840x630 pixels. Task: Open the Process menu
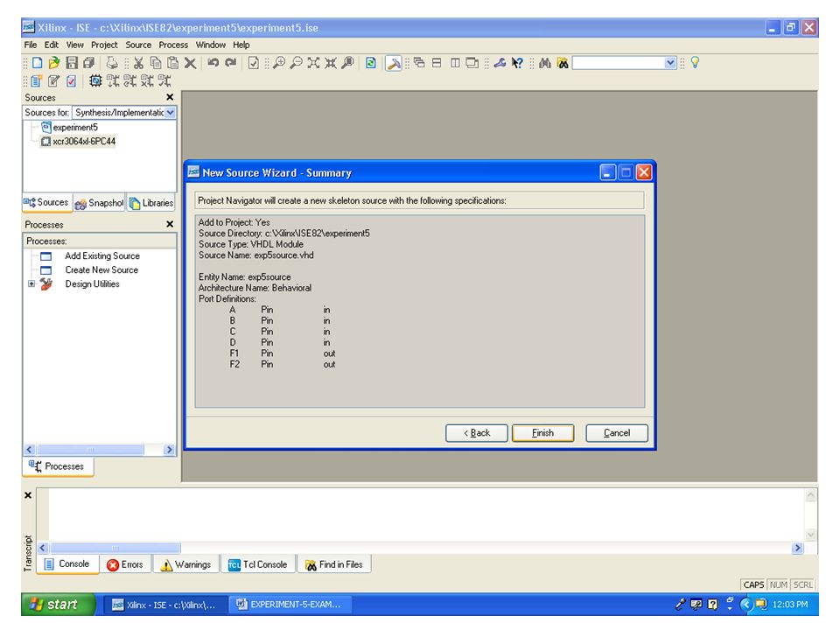[x=173, y=45]
